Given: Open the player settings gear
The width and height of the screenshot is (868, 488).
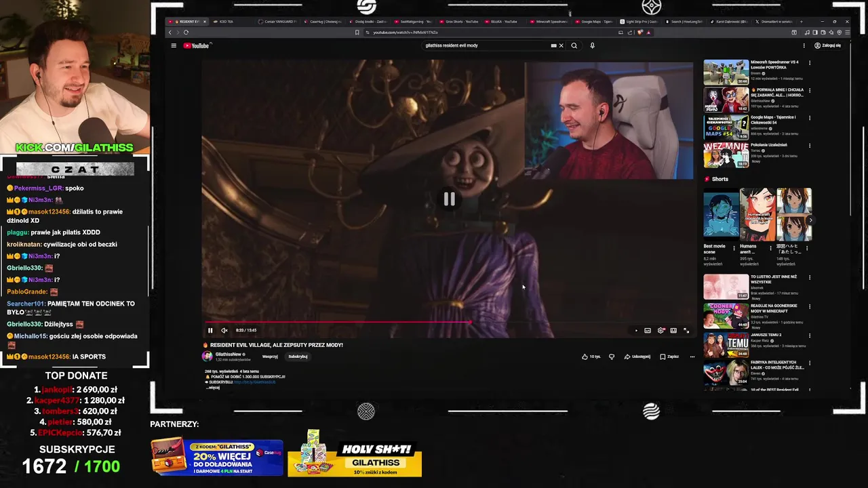Looking at the screenshot, I should click(x=660, y=330).
